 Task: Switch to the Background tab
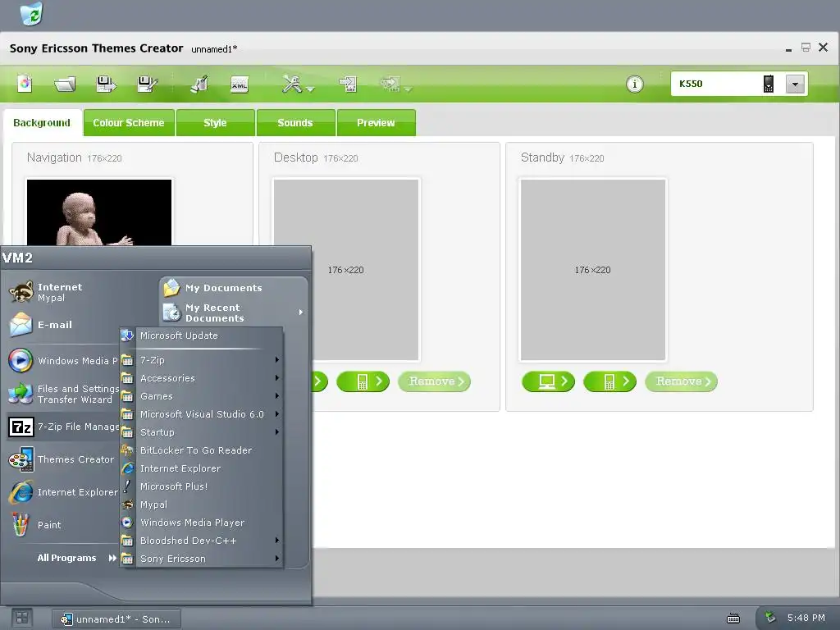click(42, 123)
